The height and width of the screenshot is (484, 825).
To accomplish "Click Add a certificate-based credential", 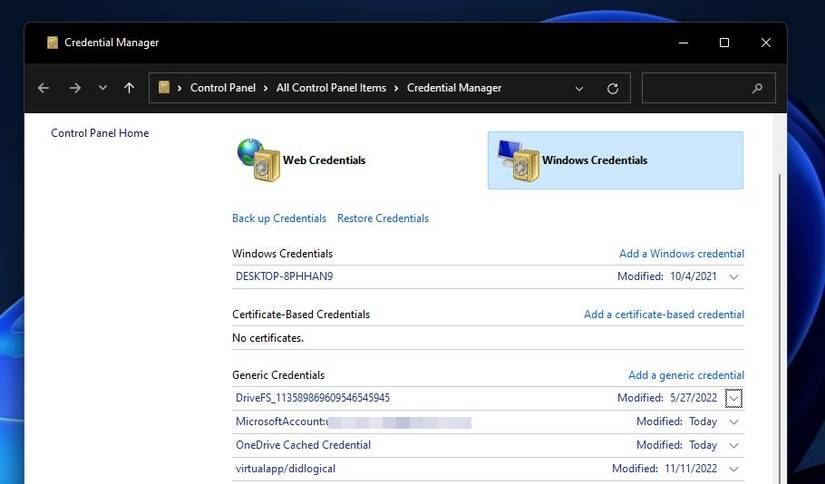I will [x=664, y=315].
